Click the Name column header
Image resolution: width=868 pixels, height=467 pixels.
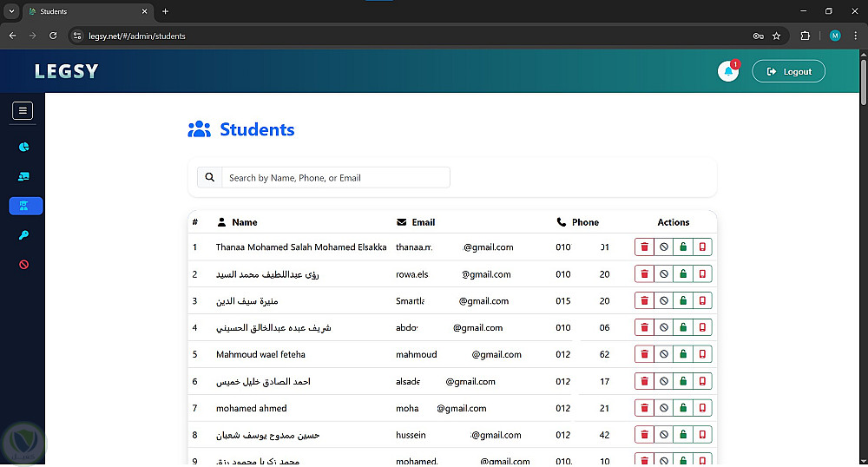click(238, 222)
